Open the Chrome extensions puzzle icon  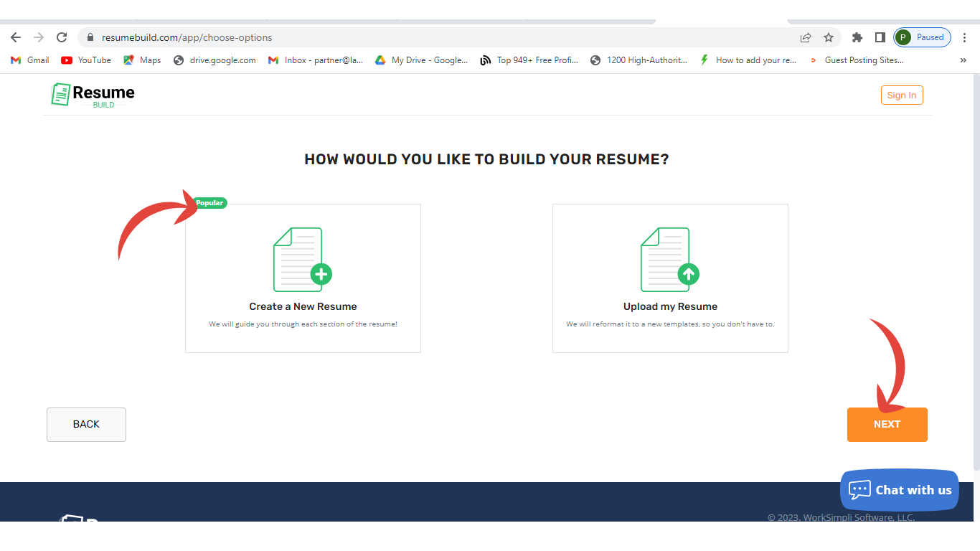point(857,37)
